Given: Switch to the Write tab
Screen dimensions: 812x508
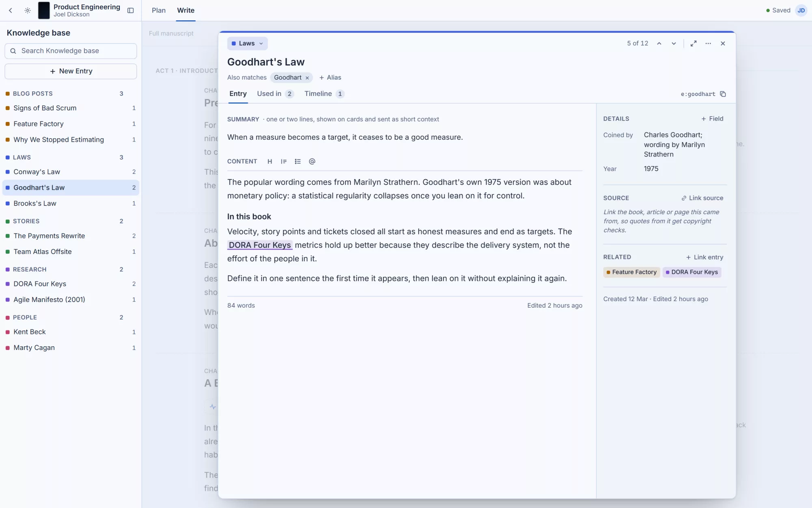Looking at the screenshot, I should click(186, 11).
